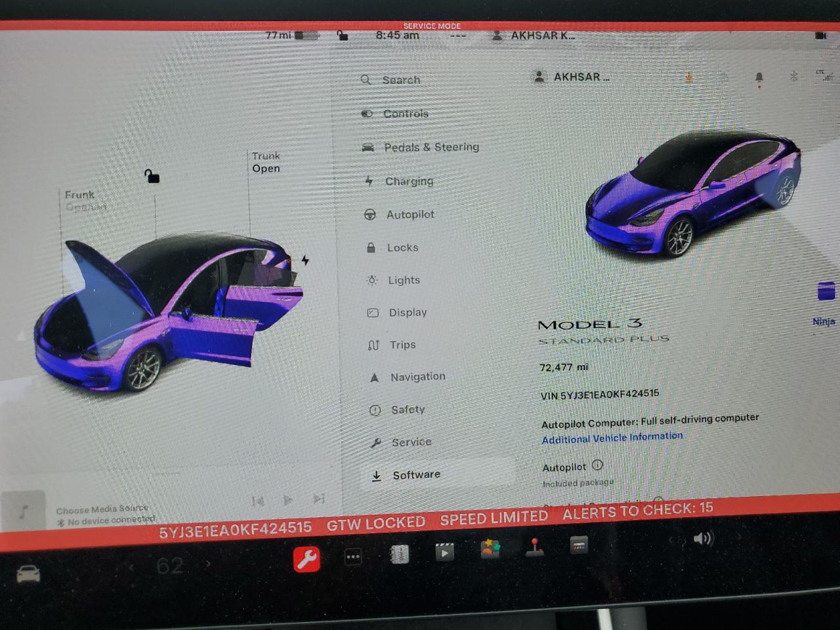Tap Autopilot Computer: Full self-driving computer text
This screenshot has width=840, height=630.
pos(650,421)
